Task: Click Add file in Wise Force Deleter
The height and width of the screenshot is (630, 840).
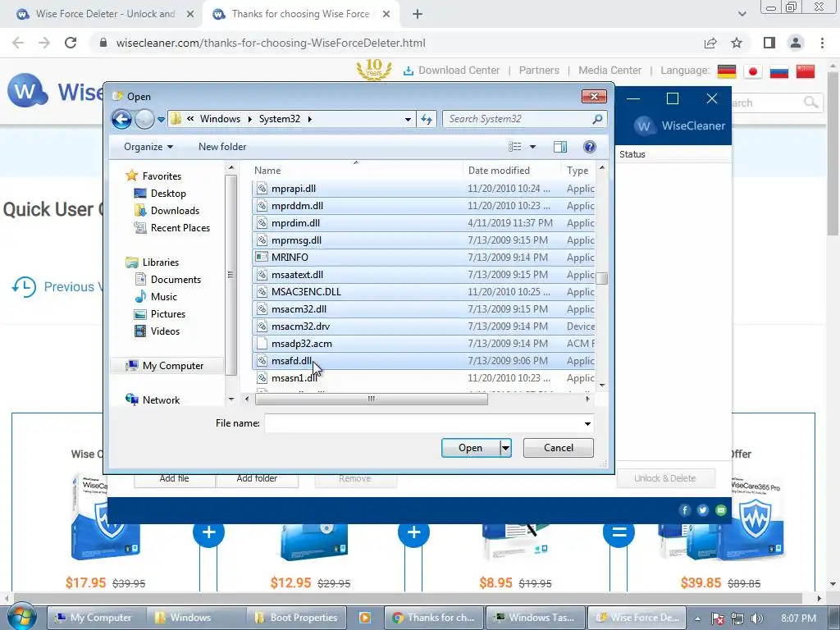Action: click(x=174, y=478)
